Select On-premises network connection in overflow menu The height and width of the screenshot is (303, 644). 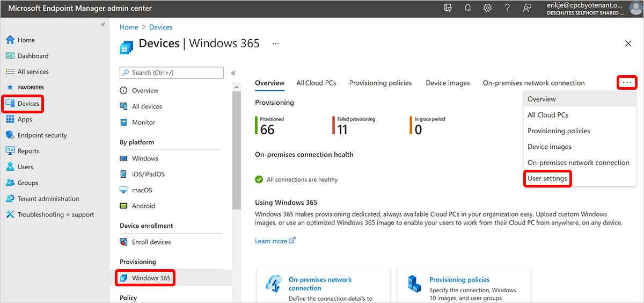coord(580,162)
